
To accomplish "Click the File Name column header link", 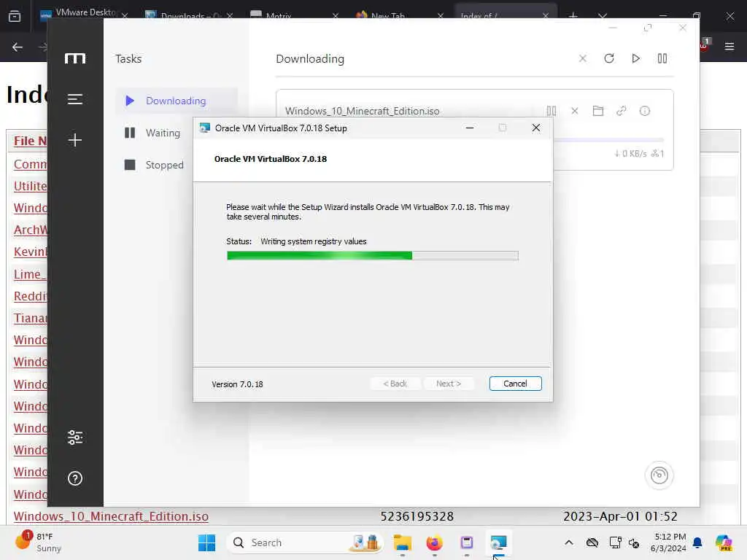I will coord(31,141).
